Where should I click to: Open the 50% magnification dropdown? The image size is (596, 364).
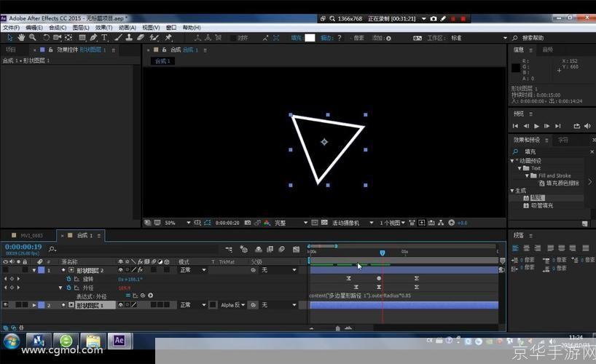(178, 223)
